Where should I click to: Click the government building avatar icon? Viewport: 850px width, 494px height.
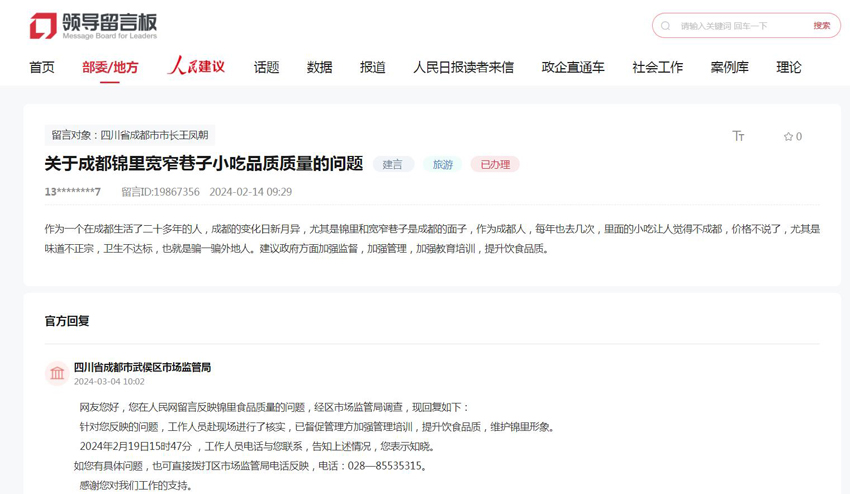point(57,374)
